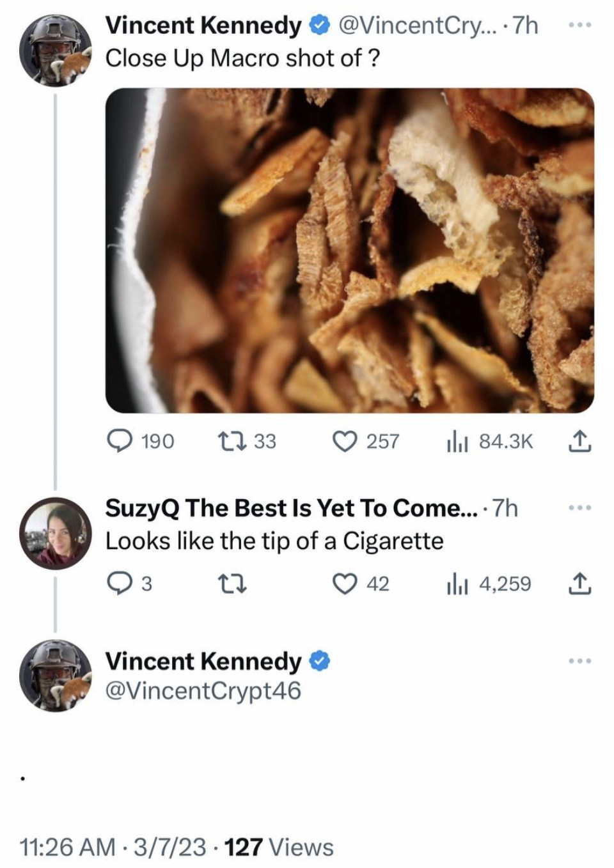This screenshot has height=868, width=614.
Task: Open more options on top tweet
Action: [579, 26]
